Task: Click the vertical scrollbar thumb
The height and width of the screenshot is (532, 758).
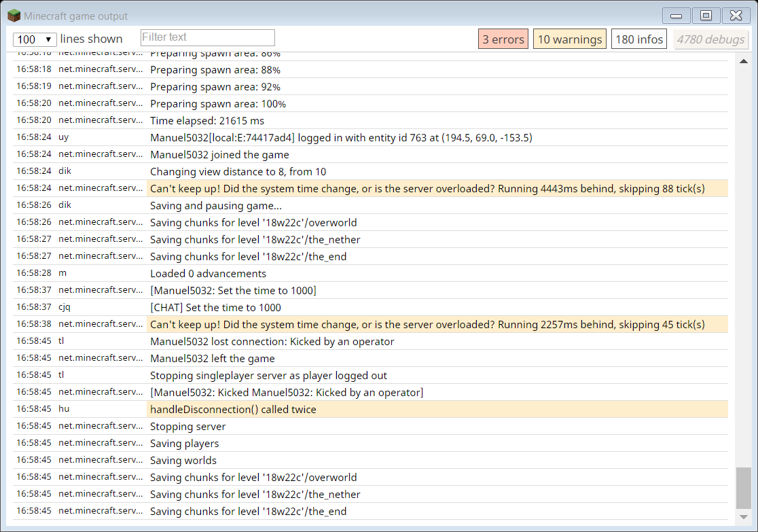Action: pos(744,487)
